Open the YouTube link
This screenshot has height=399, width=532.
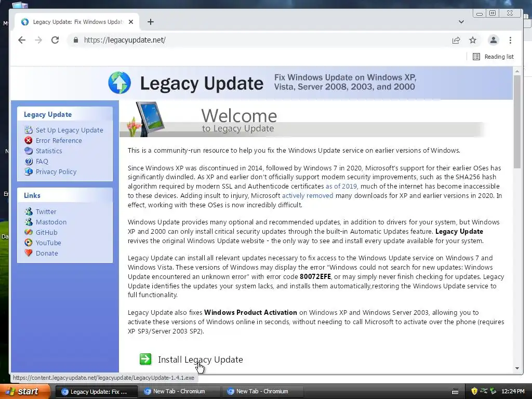click(x=48, y=243)
